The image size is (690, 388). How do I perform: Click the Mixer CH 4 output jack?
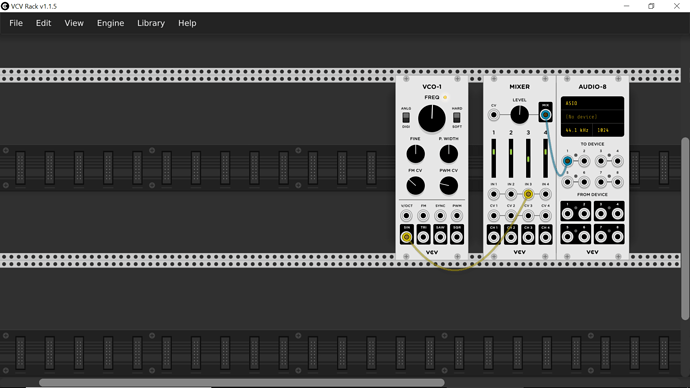click(x=545, y=237)
